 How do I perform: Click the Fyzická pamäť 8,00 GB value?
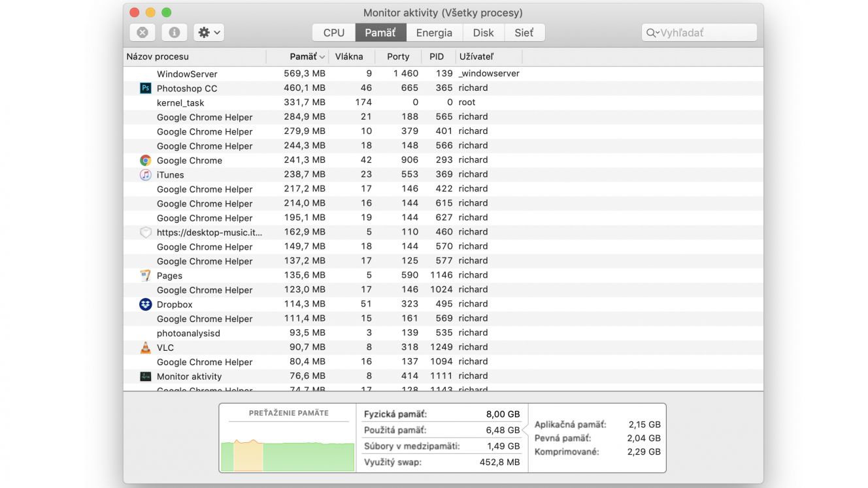503,414
